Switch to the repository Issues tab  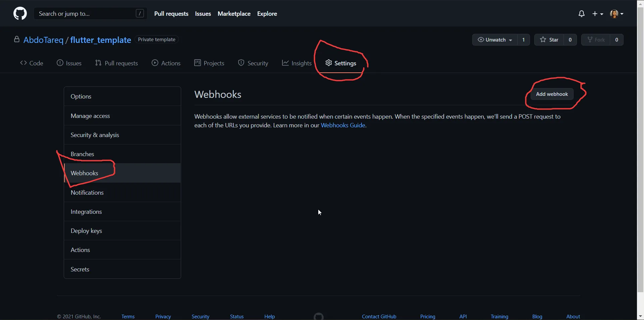click(69, 63)
